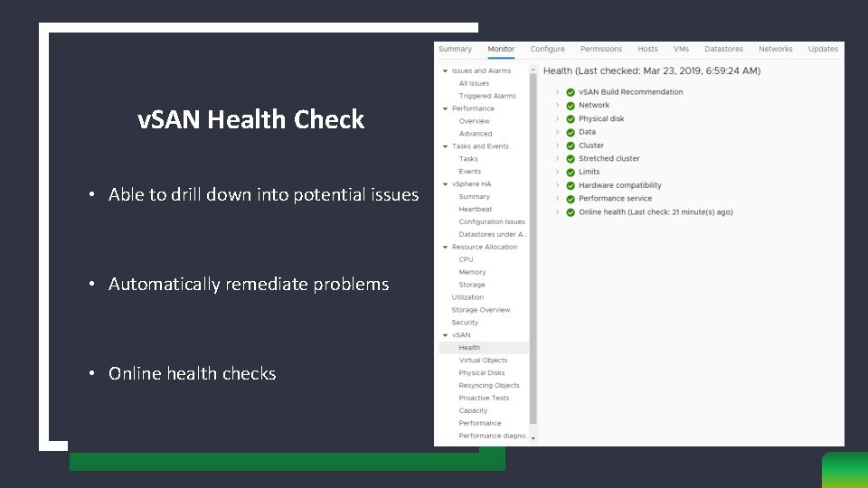868x488 pixels.
Task: Expand the Hardware compatibility chevron
Action: [x=558, y=184]
